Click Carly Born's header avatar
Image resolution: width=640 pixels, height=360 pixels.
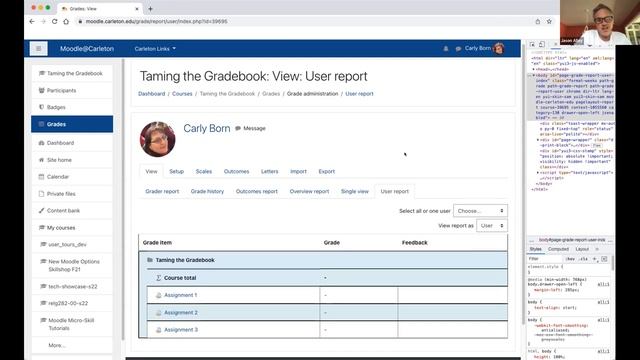pyautogui.click(x=498, y=49)
